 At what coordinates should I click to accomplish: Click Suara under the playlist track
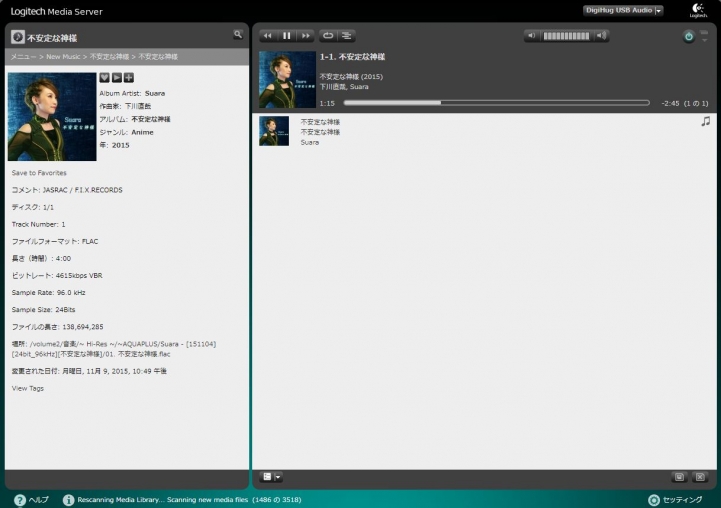point(309,143)
